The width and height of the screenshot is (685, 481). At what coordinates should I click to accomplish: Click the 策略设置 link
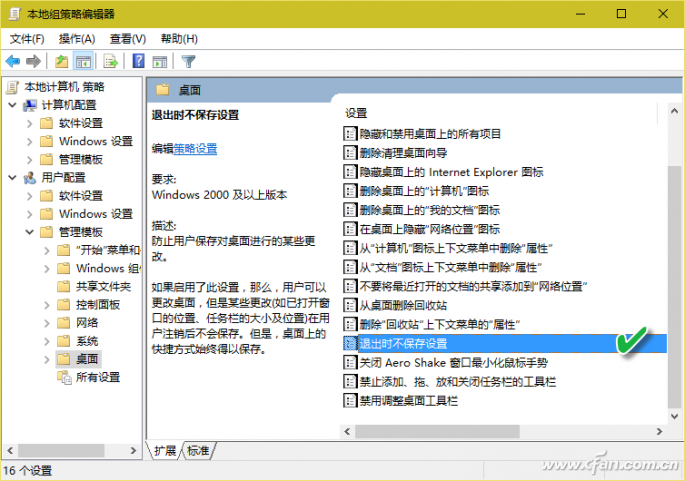[x=195, y=149]
